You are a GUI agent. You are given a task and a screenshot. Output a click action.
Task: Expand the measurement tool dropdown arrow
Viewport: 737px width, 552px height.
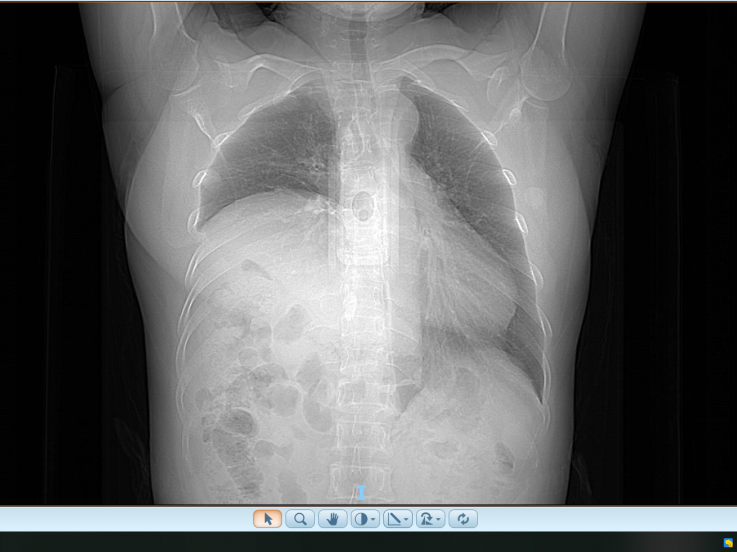[x=406, y=520]
